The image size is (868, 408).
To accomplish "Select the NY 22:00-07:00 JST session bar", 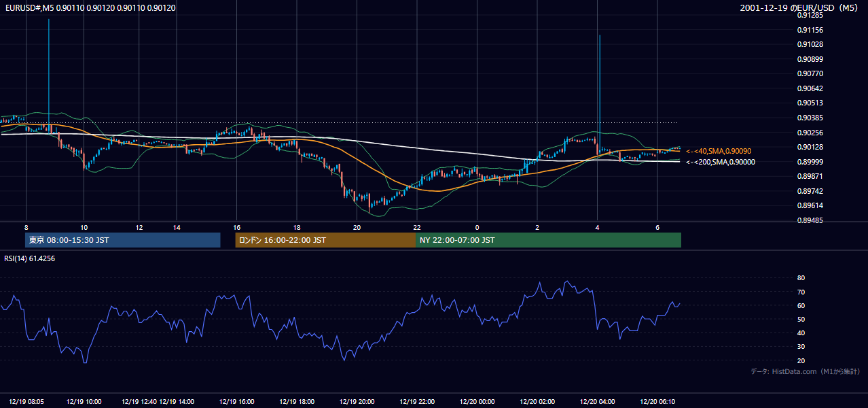I will click(x=548, y=240).
